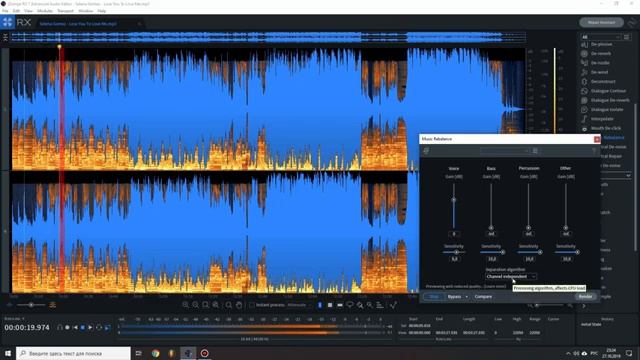Image resolution: width=640 pixels, height=360 pixels.
Task: Toggle Bypass in Music Rebalance
Action: (x=454, y=297)
